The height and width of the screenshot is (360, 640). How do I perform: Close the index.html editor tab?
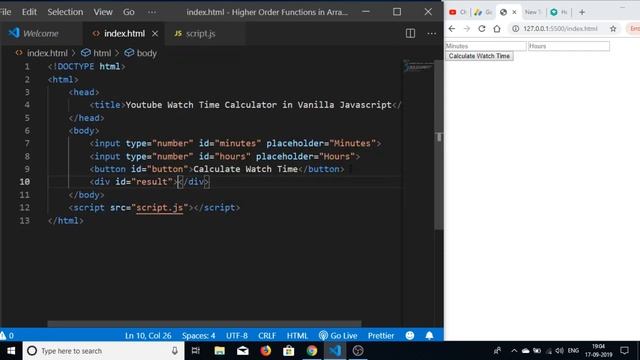pyautogui.click(x=155, y=33)
